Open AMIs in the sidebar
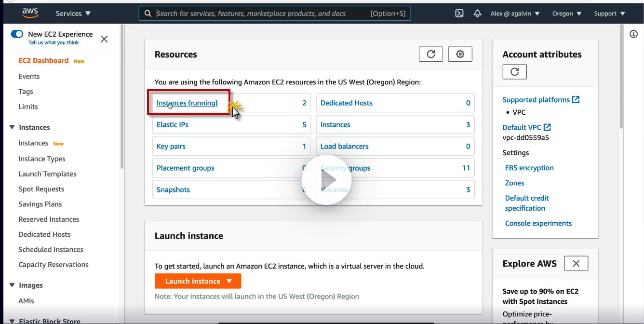644x324 pixels. tap(26, 301)
